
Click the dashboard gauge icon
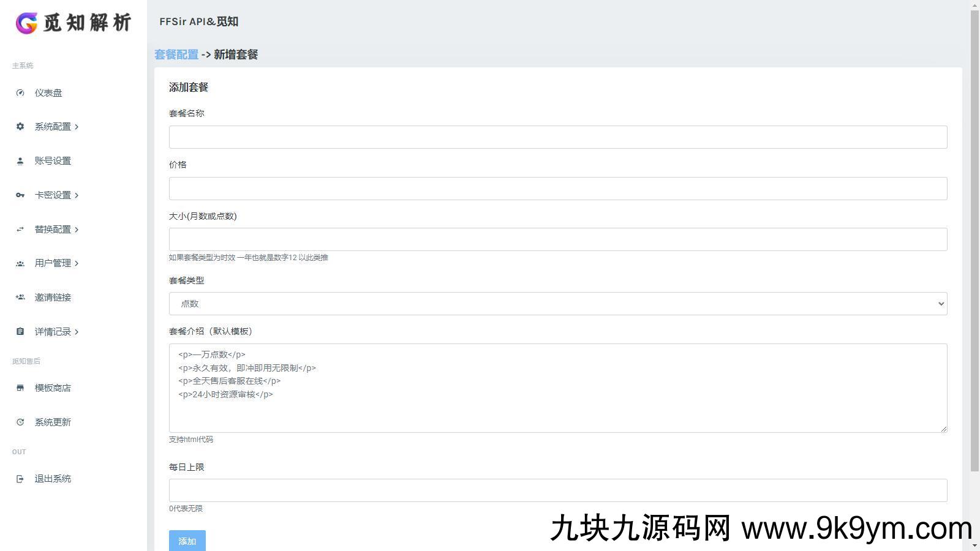click(x=20, y=93)
